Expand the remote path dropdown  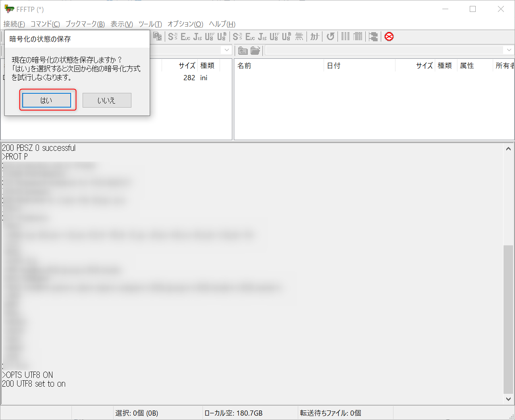coord(509,50)
